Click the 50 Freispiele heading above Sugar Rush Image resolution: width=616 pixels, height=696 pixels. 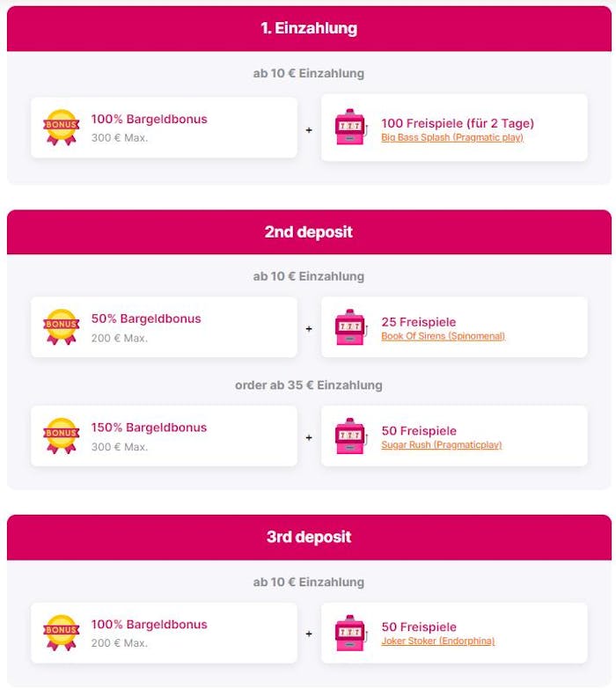(419, 431)
